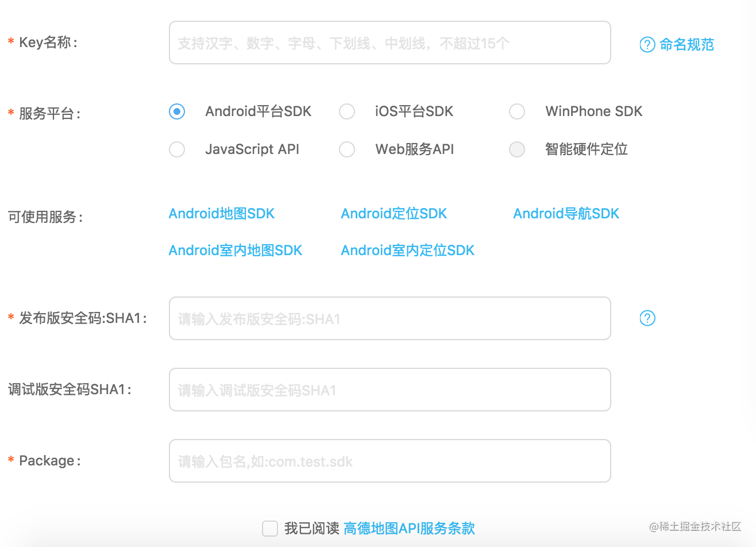Click the Package name input field
Image resolution: width=756 pixels, height=547 pixels.
(389, 460)
